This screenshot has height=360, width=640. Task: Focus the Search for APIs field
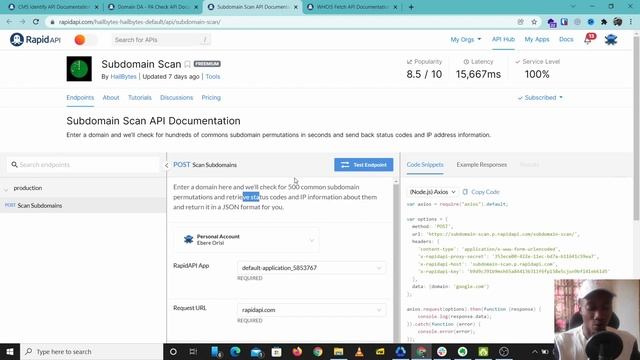pyautogui.click(x=161, y=40)
